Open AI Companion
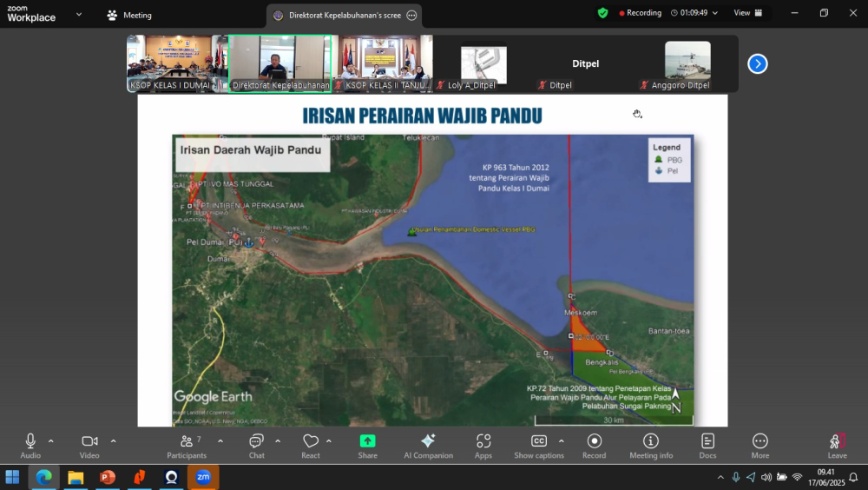 click(x=428, y=446)
